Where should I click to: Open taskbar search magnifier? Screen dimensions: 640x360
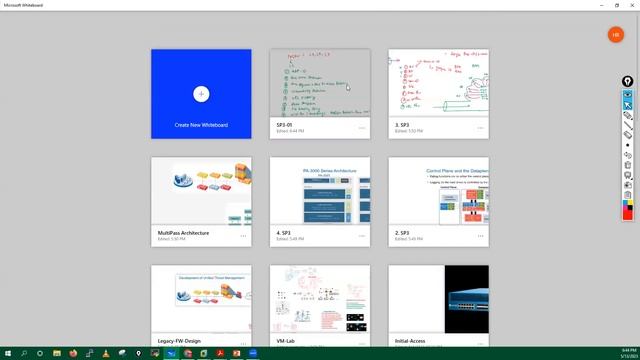[x=24, y=353]
